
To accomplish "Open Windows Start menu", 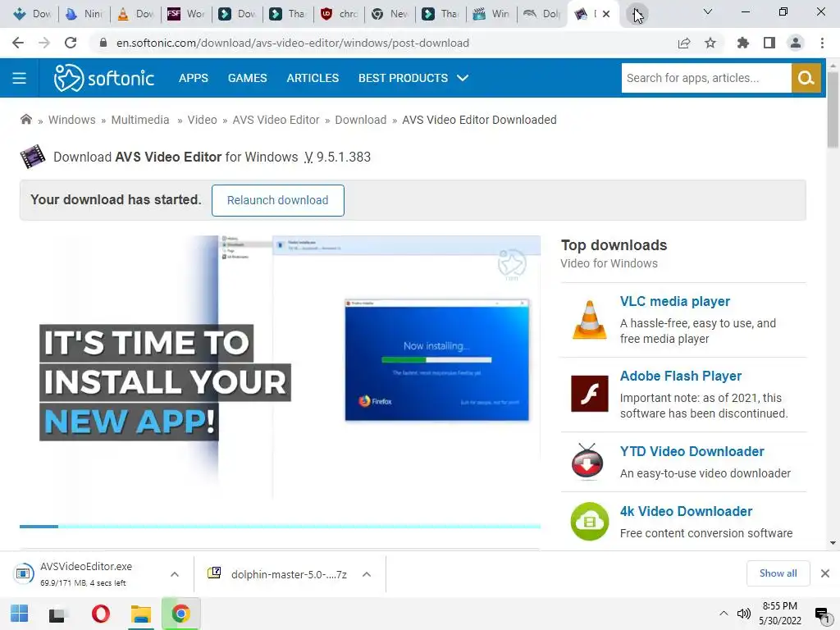I will 20,614.
